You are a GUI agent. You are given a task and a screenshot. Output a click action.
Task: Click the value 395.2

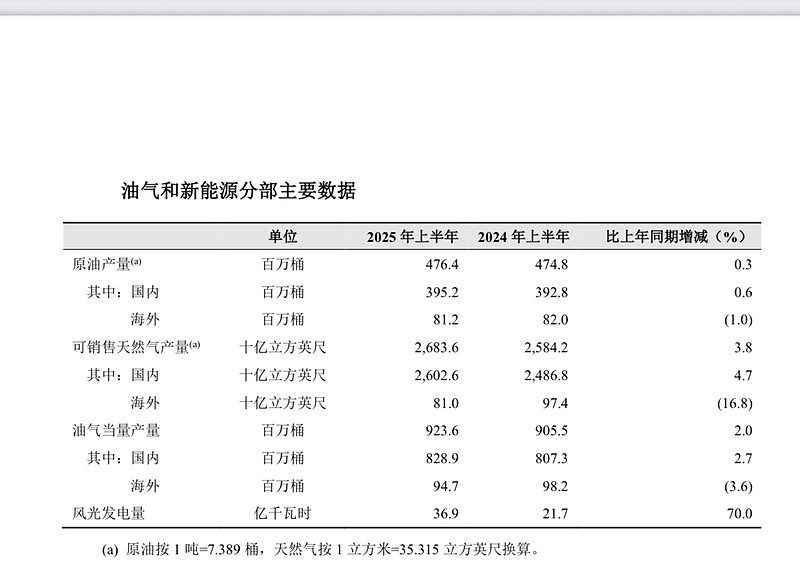click(x=442, y=292)
